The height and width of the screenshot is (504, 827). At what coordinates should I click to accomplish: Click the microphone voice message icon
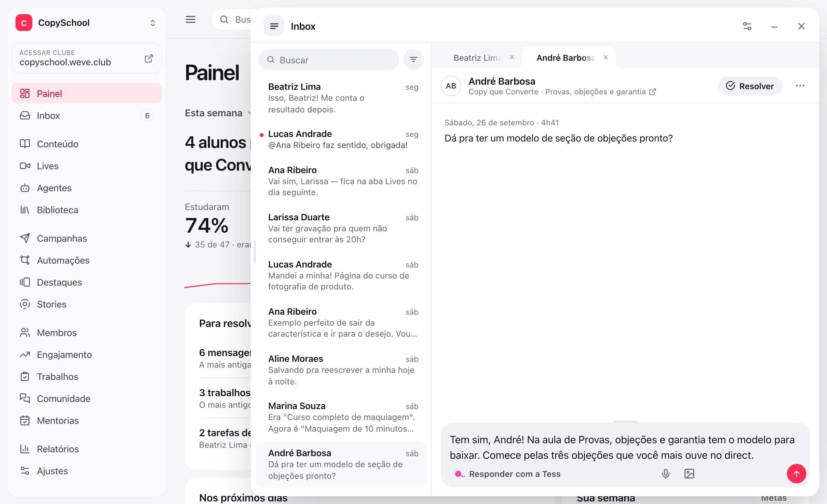[665, 473]
